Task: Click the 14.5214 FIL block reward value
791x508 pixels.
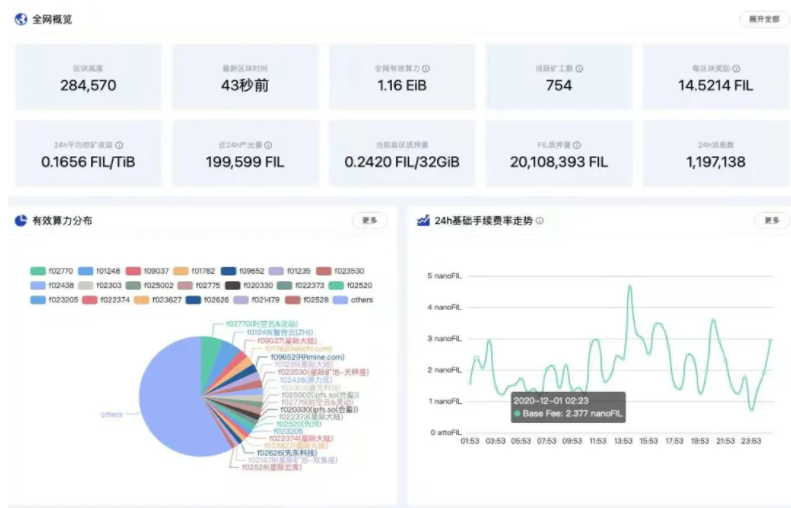Action: [x=715, y=85]
